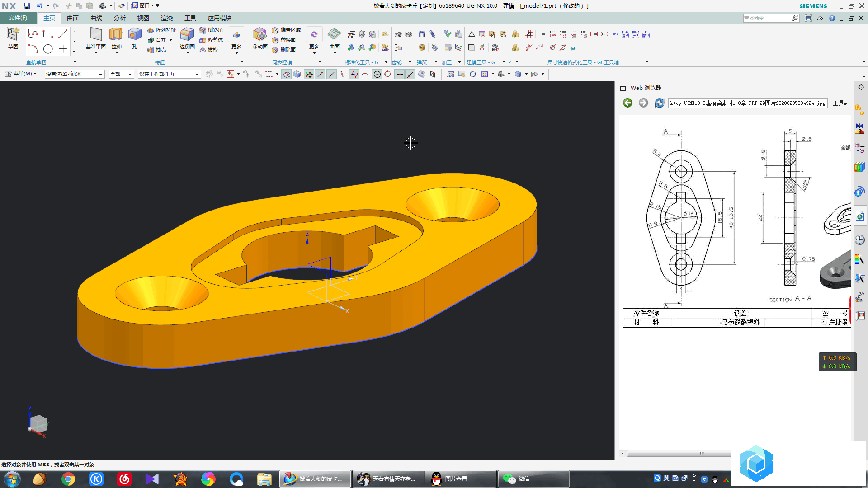
Task: Click the 10H7 tolerance format icon
Action: [x=614, y=34]
